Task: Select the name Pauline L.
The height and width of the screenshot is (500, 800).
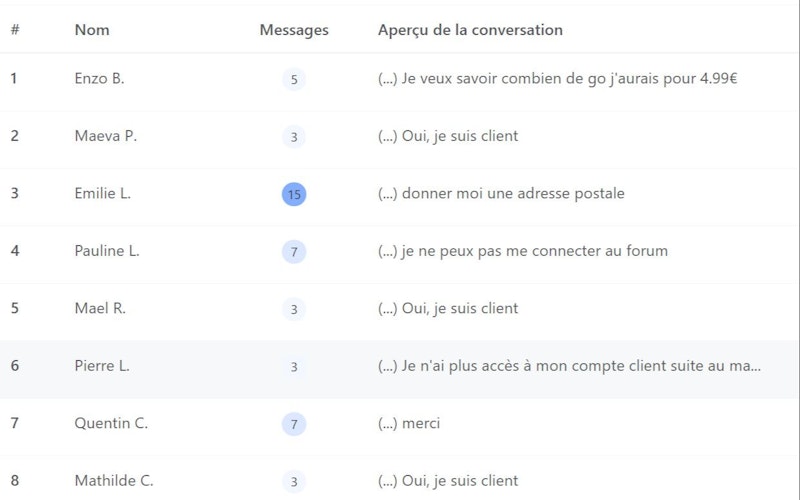Action: [x=107, y=251]
